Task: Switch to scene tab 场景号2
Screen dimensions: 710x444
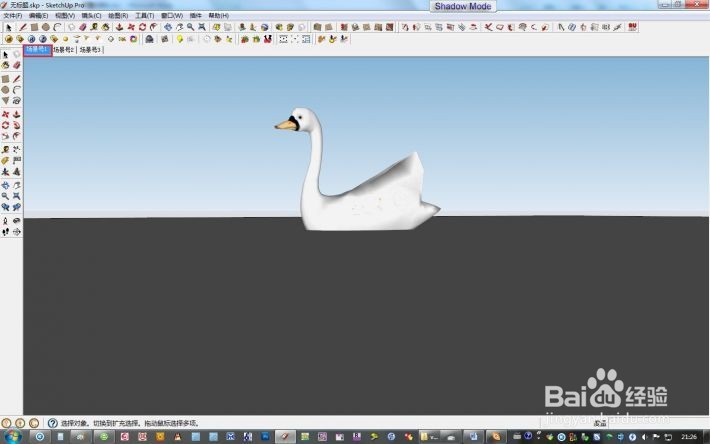Action: (x=64, y=50)
